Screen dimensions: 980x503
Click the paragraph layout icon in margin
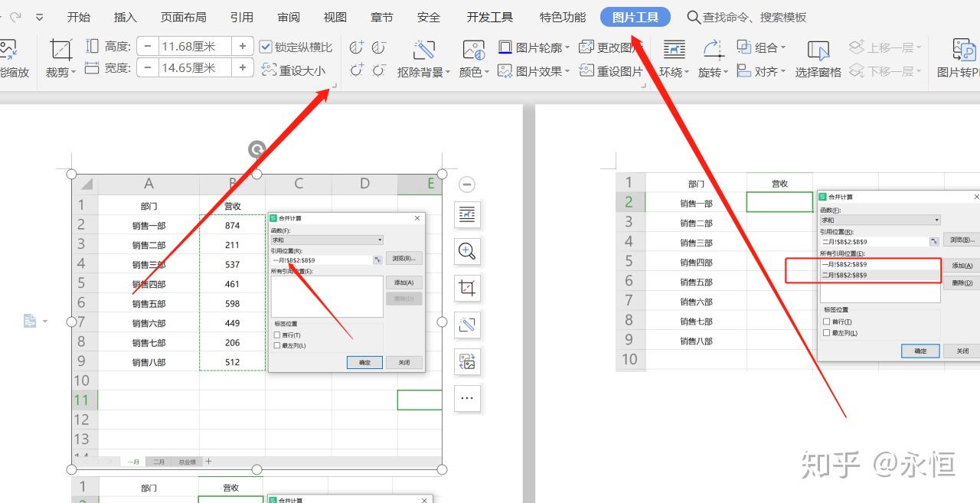(x=30, y=321)
